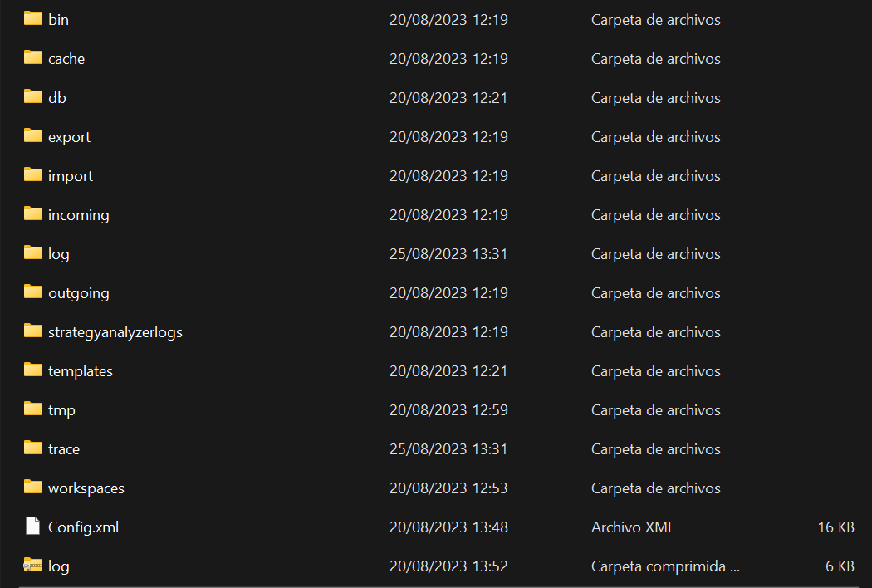The image size is (872, 588).
Task: Select the import folder name
Action: click(71, 176)
